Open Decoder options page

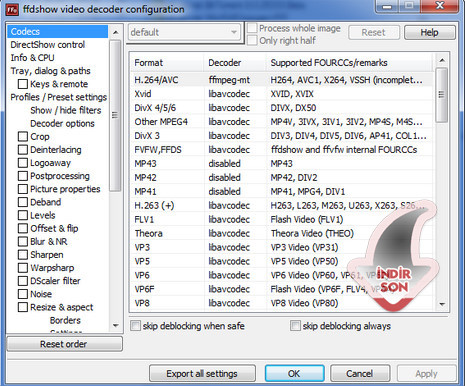[62, 124]
